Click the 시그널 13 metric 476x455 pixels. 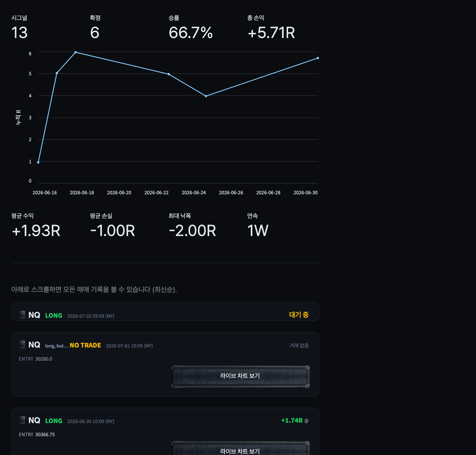[19, 27]
